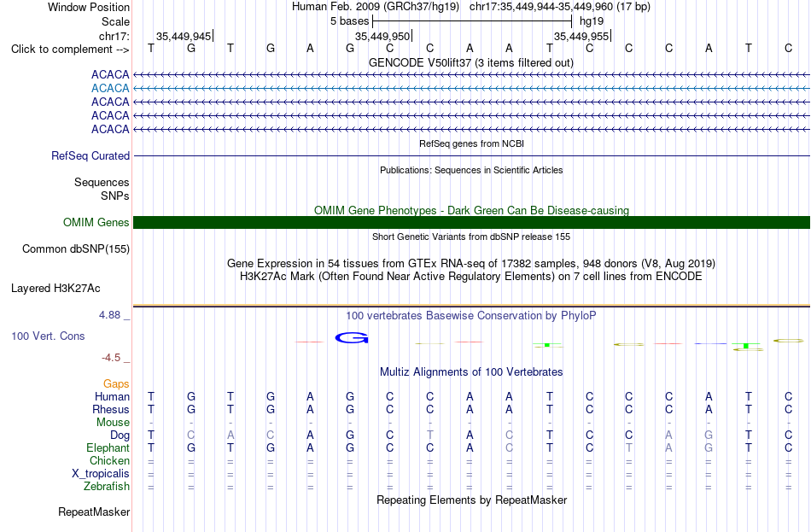Click the 4.88 upper PhyloP scale value
This screenshot has height=532, width=811.
[x=109, y=315]
